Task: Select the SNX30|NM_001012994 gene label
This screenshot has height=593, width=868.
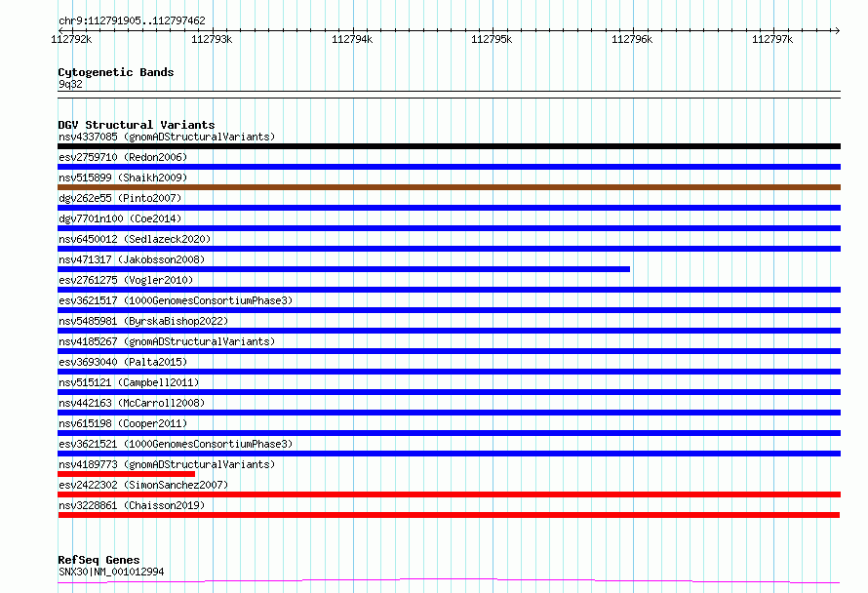Action: (111, 572)
